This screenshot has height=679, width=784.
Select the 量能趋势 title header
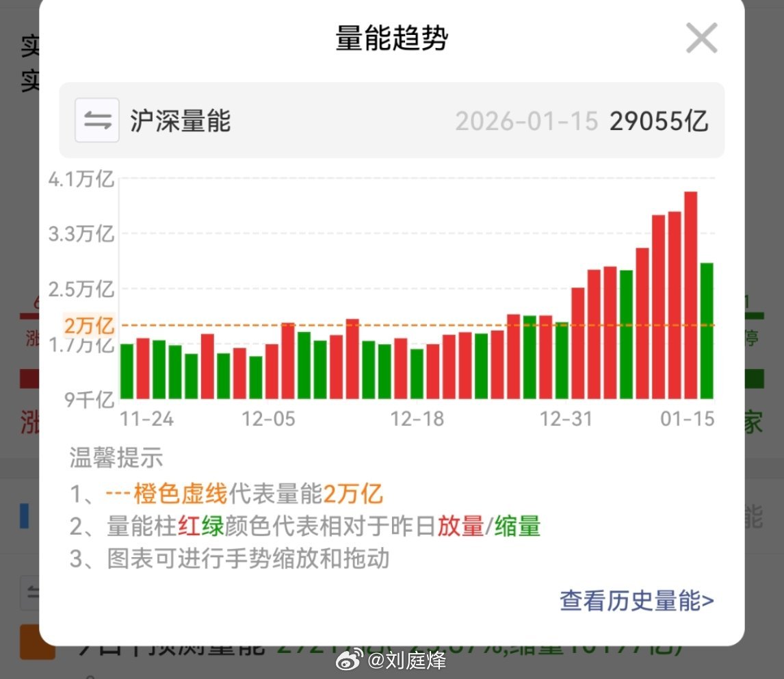(x=391, y=39)
